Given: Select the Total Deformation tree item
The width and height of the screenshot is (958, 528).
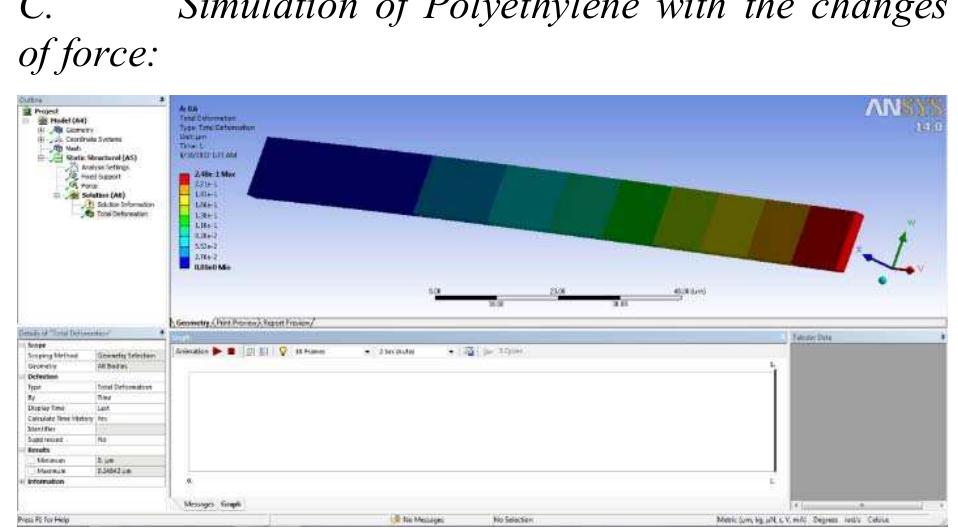Looking at the screenshot, I should [x=122, y=214].
